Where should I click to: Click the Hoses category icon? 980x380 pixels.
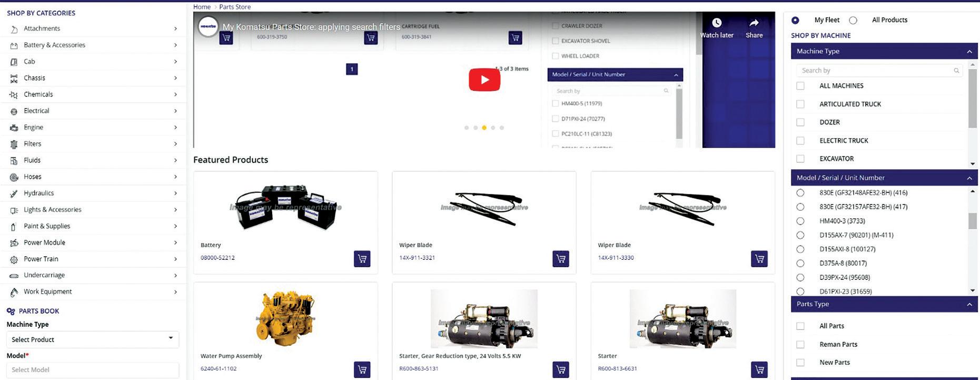click(14, 177)
